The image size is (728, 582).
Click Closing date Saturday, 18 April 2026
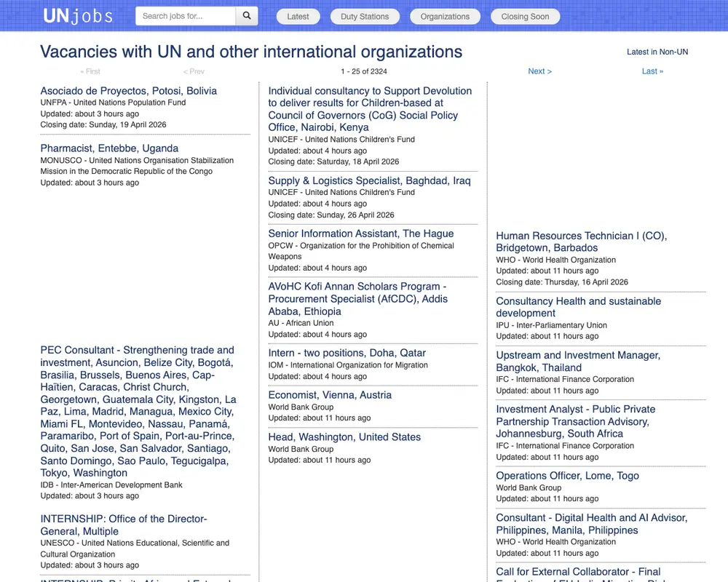[333, 162]
